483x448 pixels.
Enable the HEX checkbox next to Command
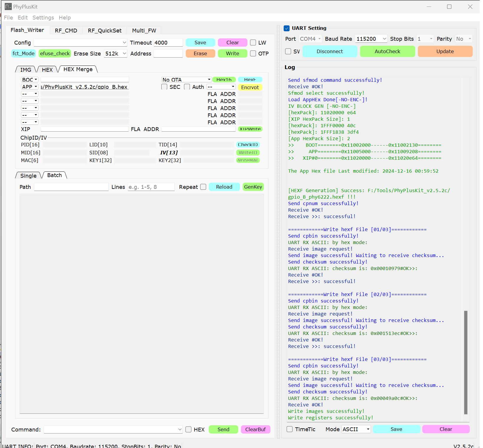(188, 429)
